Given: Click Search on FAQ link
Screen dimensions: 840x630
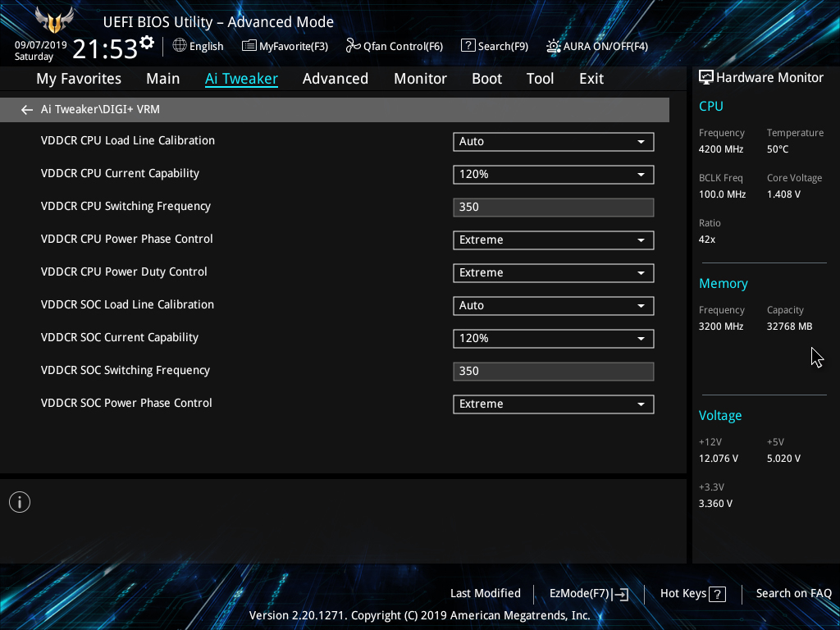Looking at the screenshot, I should tap(793, 594).
